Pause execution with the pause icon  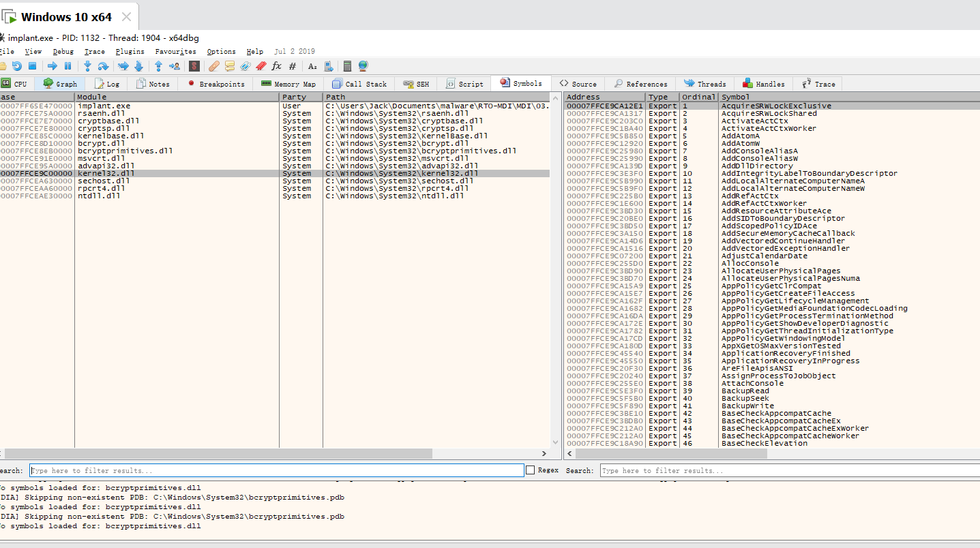(x=68, y=66)
